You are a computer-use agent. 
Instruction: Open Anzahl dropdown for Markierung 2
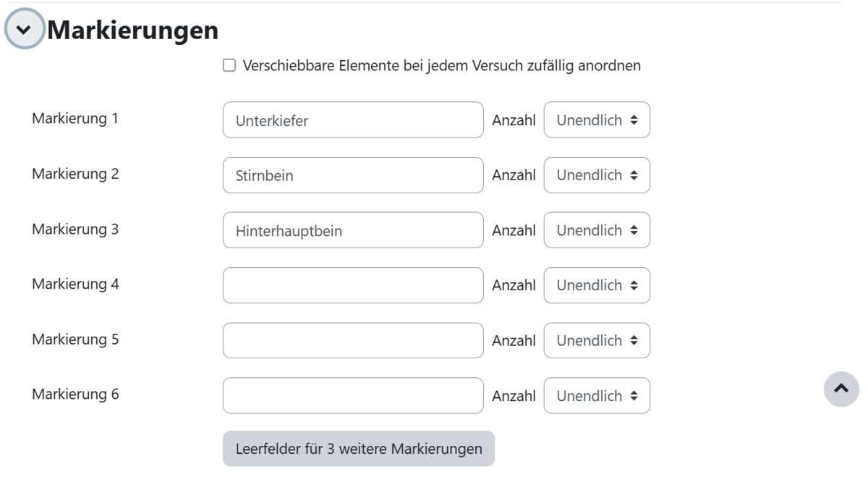597,175
